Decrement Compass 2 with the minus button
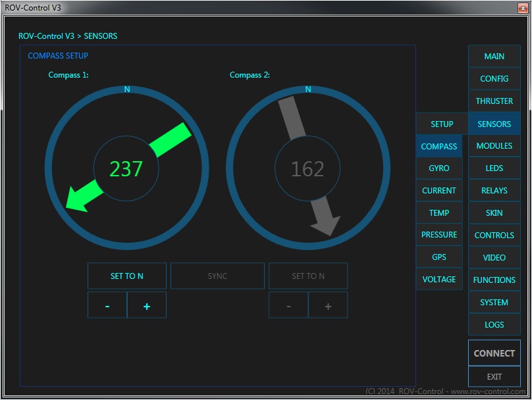This screenshot has width=532, height=400. pyautogui.click(x=288, y=305)
